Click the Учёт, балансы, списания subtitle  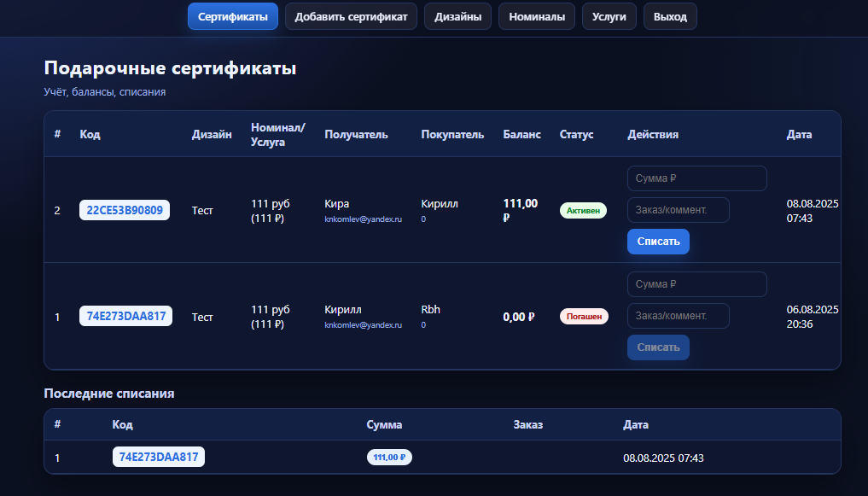(x=104, y=92)
